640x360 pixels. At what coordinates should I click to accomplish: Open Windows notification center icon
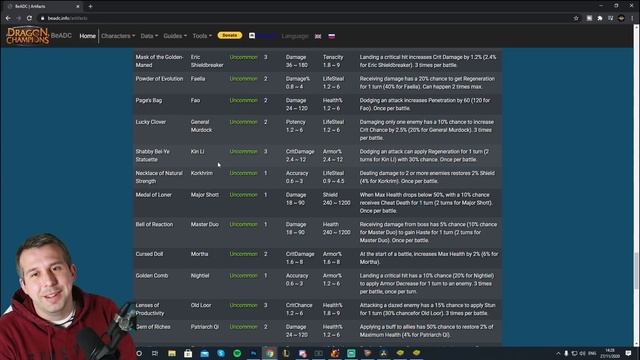629,353
